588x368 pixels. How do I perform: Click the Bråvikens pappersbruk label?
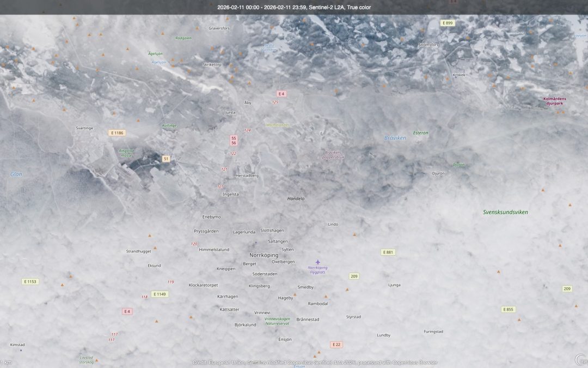[334, 154]
